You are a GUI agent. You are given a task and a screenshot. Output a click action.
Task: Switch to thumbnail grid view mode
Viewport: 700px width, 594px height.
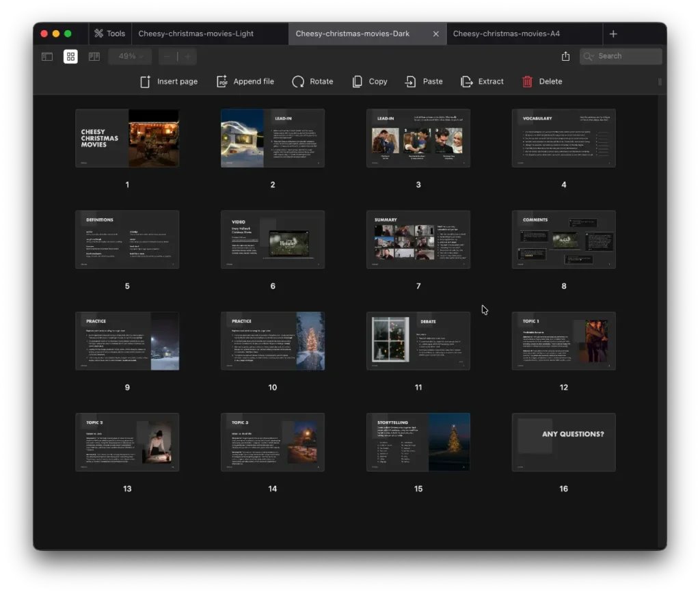tap(70, 56)
